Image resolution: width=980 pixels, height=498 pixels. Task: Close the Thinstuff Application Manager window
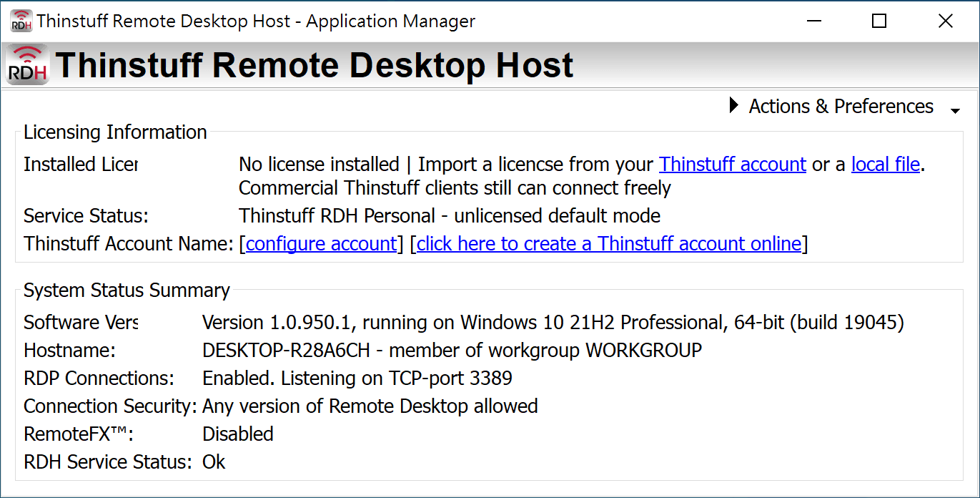(x=945, y=21)
